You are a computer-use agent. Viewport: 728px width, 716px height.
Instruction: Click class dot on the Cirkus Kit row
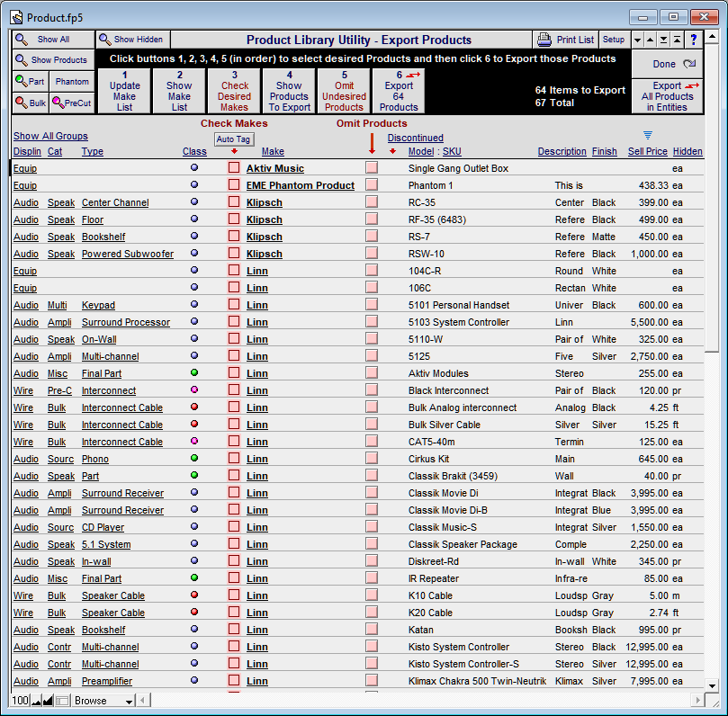coord(194,458)
